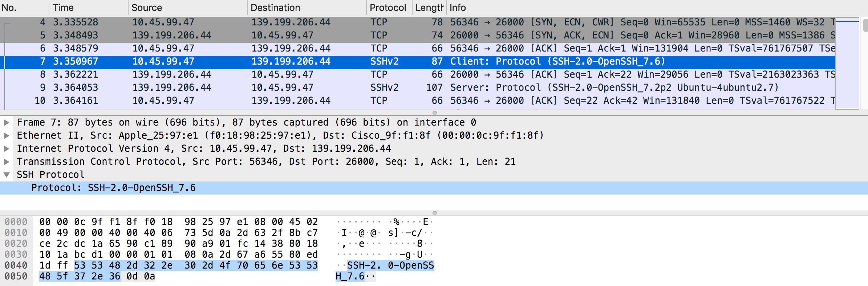Click the Destination column header

tap(306, 8)
